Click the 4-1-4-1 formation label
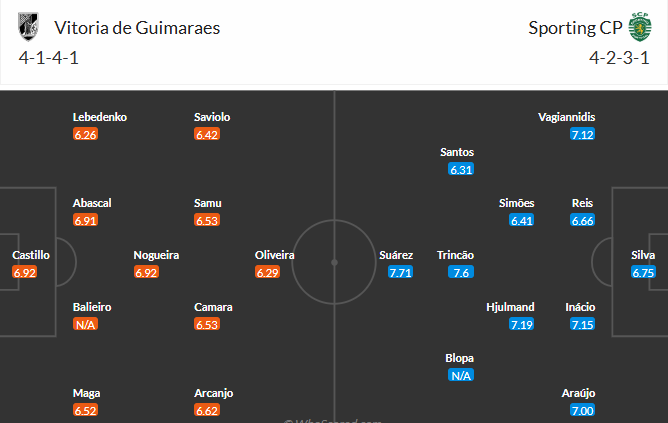 (49, 57)
